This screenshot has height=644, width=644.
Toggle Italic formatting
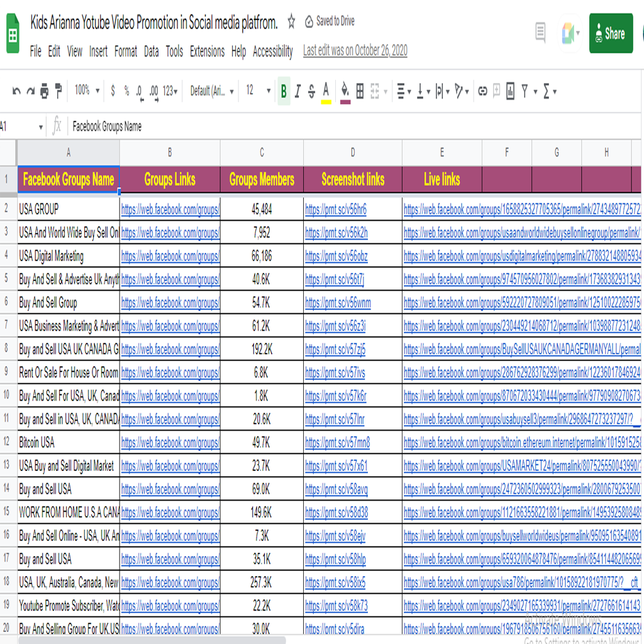[x=297, y=91]
